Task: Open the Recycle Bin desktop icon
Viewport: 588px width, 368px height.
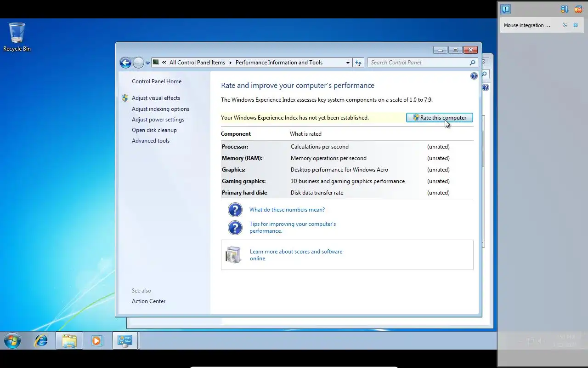Action: click(17, 37)
